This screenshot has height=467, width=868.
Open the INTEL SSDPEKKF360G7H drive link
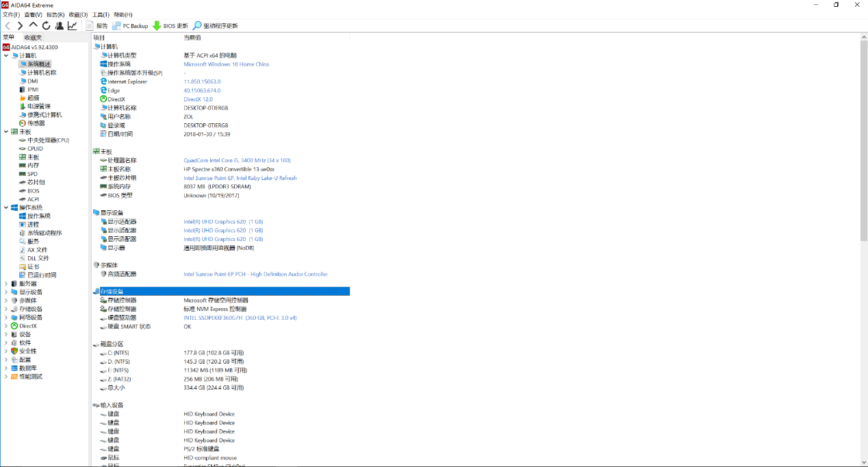pyautogui.click(x=240, y=318)
